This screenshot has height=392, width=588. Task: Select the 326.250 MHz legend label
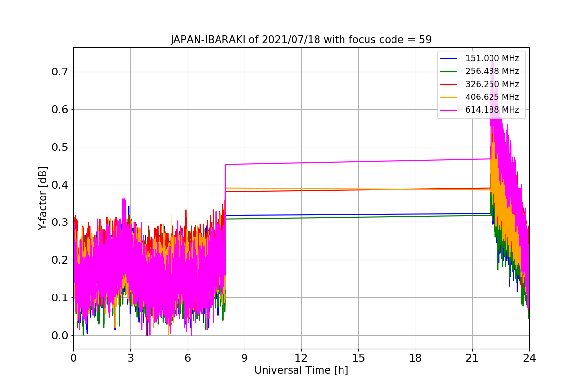(492, 84)
